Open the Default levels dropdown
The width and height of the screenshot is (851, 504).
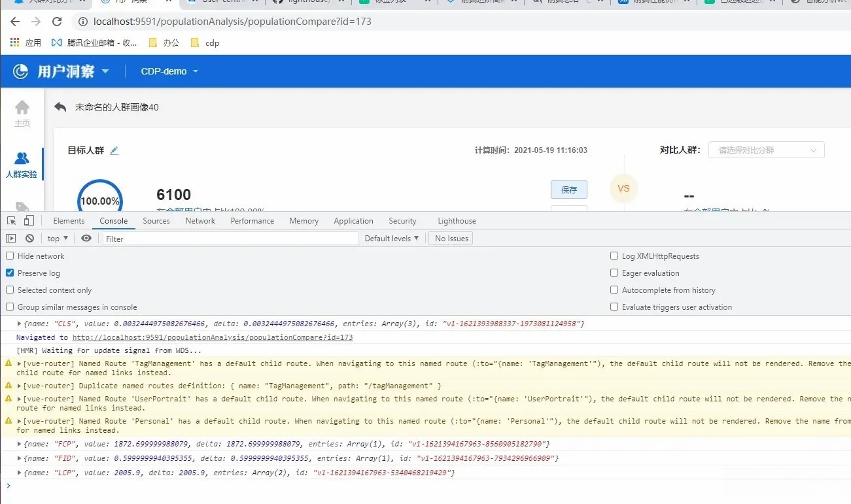pyautogui.click(x=392, y=239)
